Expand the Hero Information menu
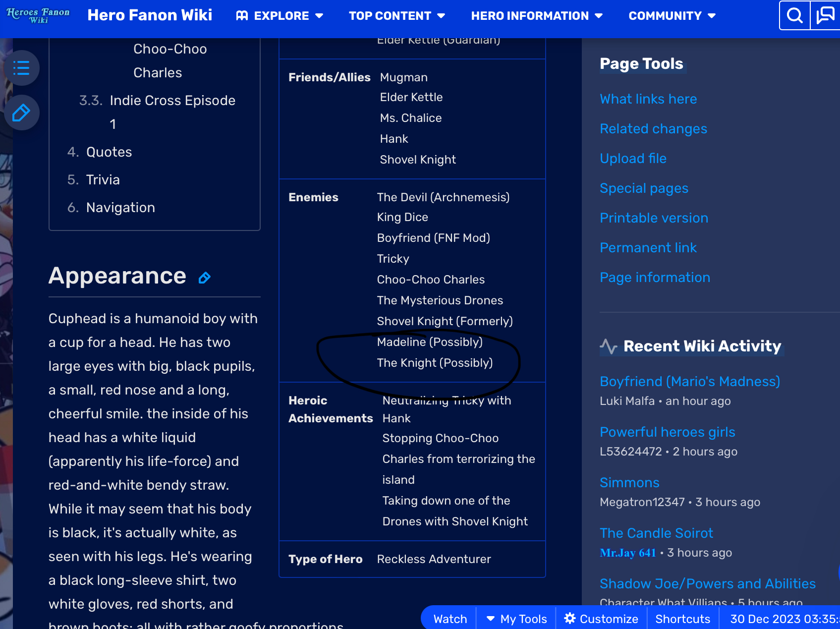Viewport: 840px width, 629px height. (537, 16)
